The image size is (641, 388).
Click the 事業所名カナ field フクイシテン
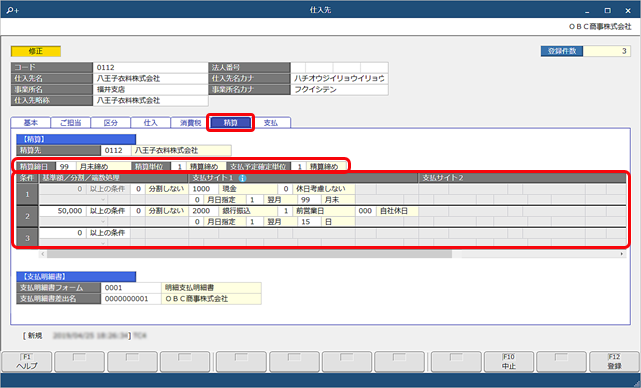click(339, 90)
